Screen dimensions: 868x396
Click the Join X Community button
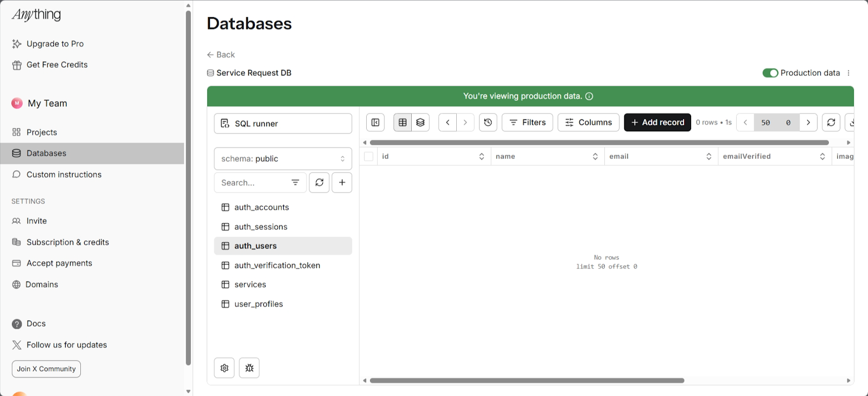(46, 369)
